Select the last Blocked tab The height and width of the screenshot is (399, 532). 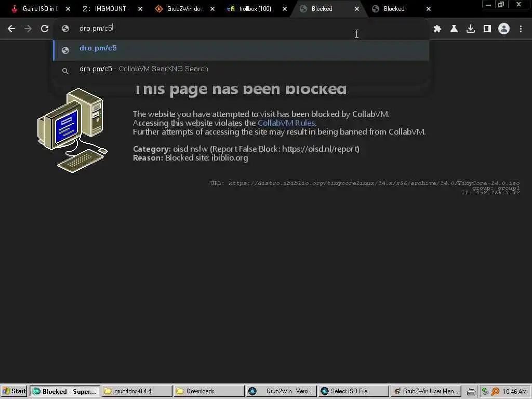[394, 9]
